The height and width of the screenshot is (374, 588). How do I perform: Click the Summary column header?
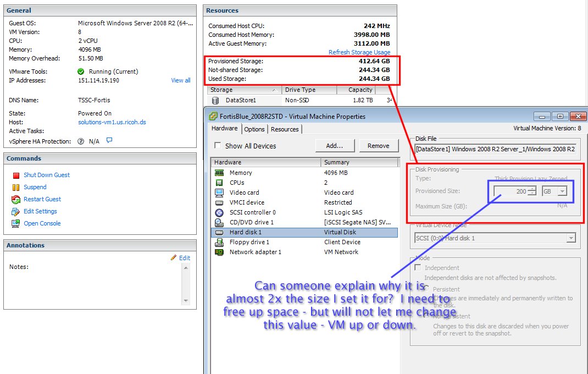(x=359, y=163)
